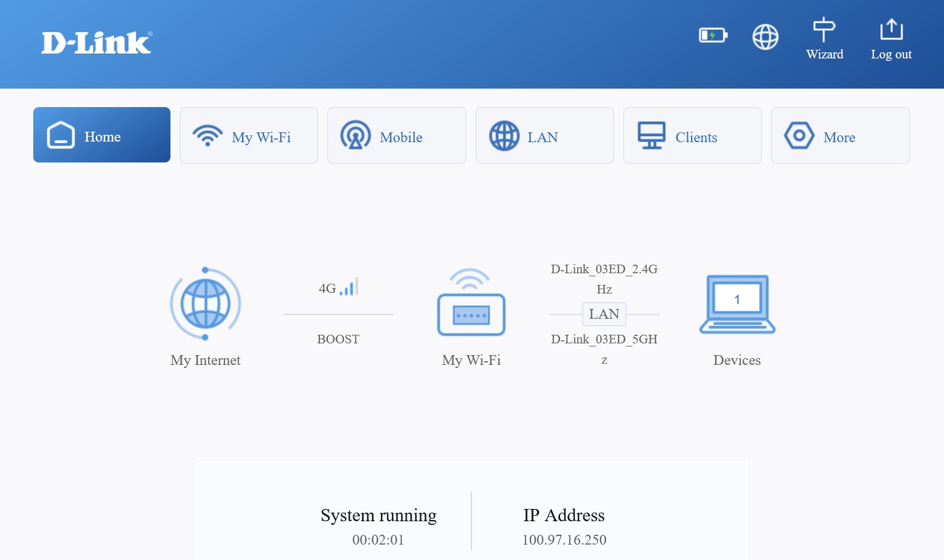The height and width of the screenshot is (560, 944).
Task: Click the Wizard signpost icon
Action: point(825,28)
